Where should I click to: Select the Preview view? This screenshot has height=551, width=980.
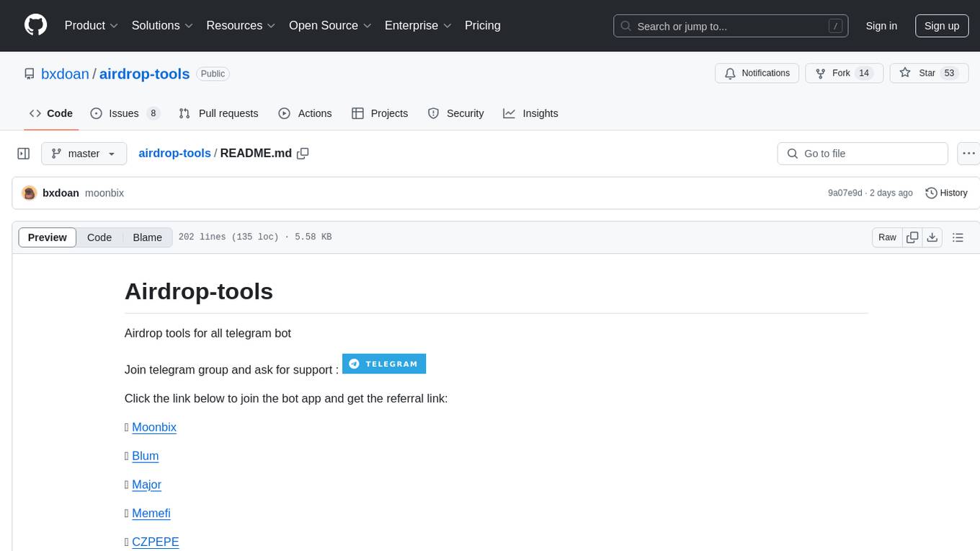[48, 237]
